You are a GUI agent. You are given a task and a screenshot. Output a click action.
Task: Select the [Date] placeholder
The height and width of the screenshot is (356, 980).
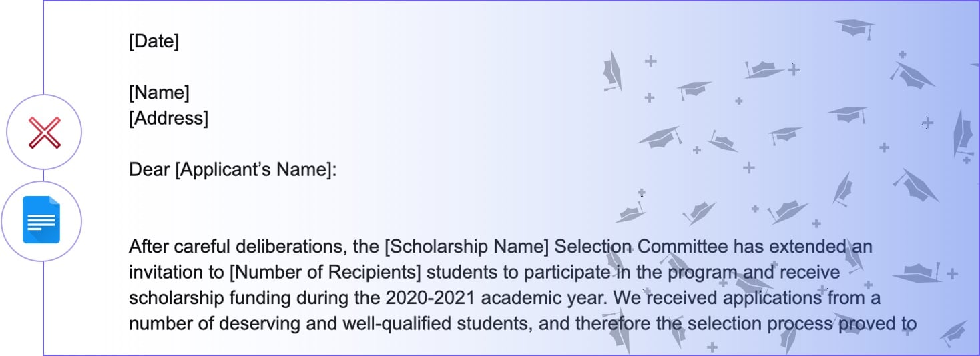pos(154,41)
